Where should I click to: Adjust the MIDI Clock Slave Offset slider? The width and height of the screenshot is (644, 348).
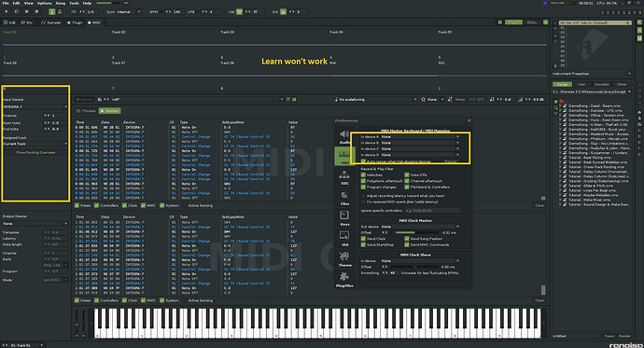[414, 267]
